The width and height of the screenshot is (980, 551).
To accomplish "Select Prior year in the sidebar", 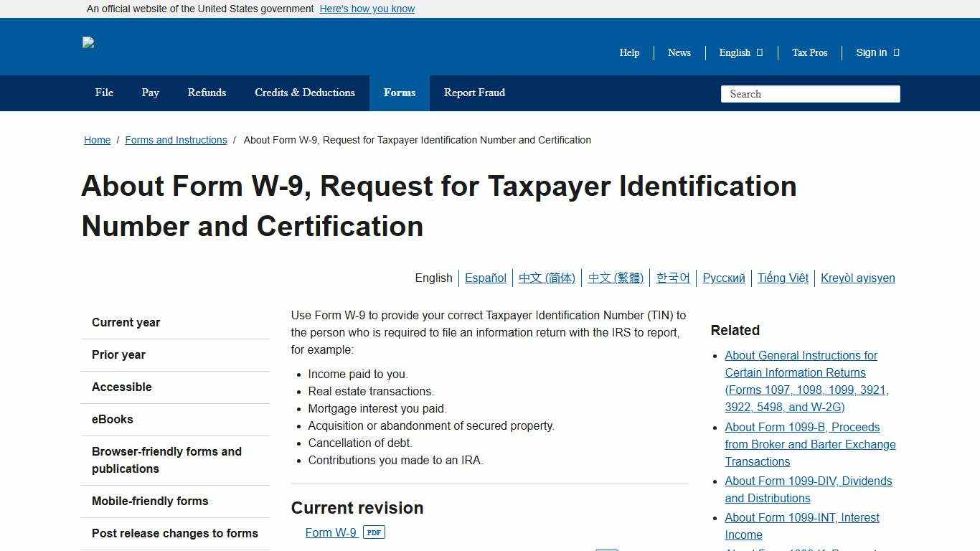I will tap(118, 354).
